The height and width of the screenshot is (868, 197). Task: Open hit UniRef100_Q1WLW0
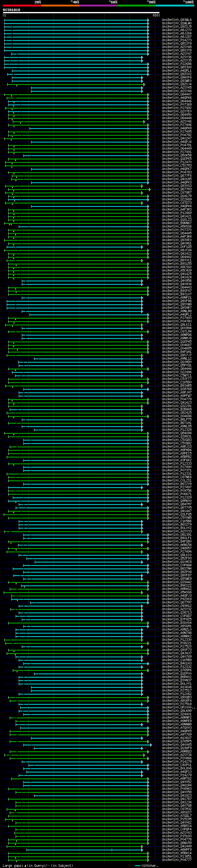(177, 23)
